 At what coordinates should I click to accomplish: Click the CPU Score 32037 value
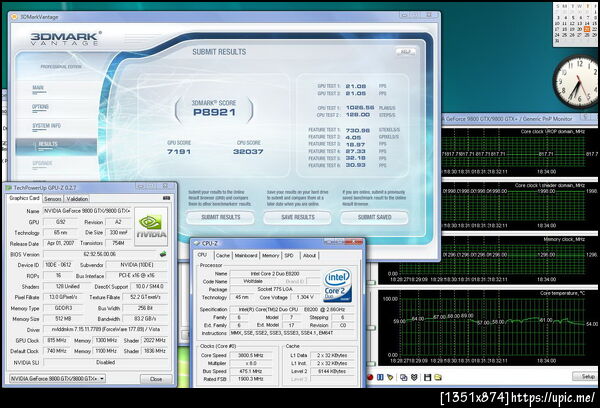click(x=248, y=152)
